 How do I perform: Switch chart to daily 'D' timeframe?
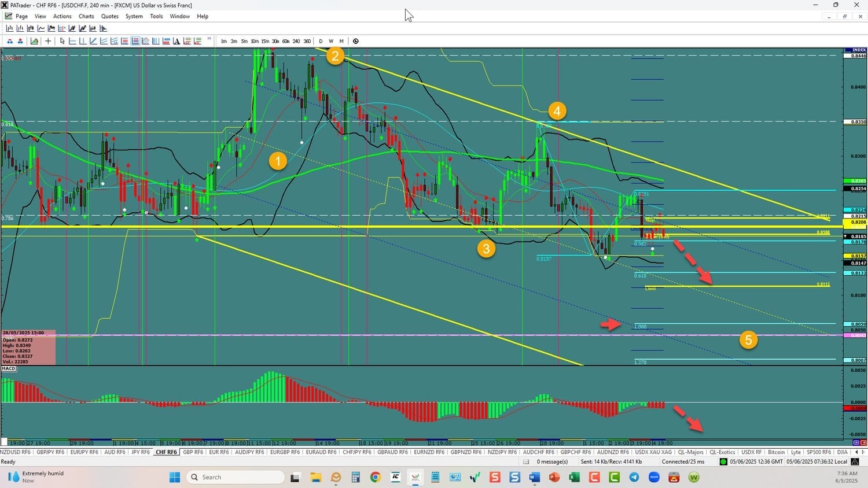pyautogui.click(x=321, y=41)
